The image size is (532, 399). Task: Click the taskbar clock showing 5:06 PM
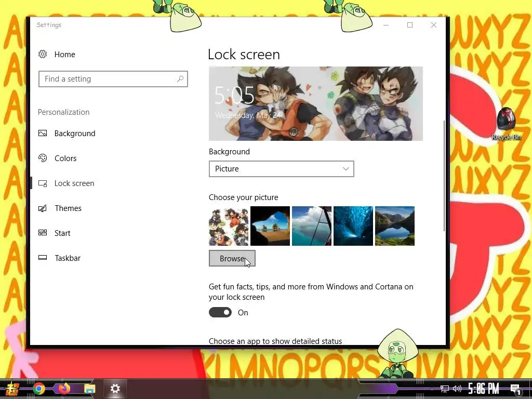[484, 389]
